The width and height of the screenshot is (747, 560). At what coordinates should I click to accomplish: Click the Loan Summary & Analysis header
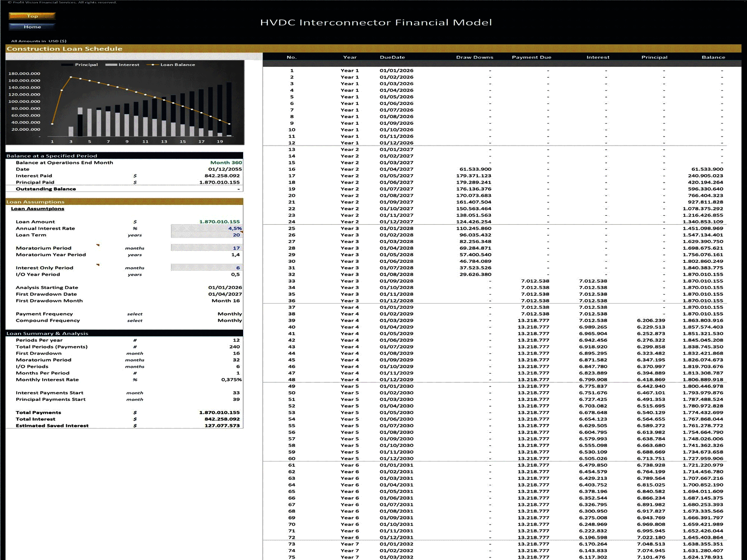[x=50, y=333]
